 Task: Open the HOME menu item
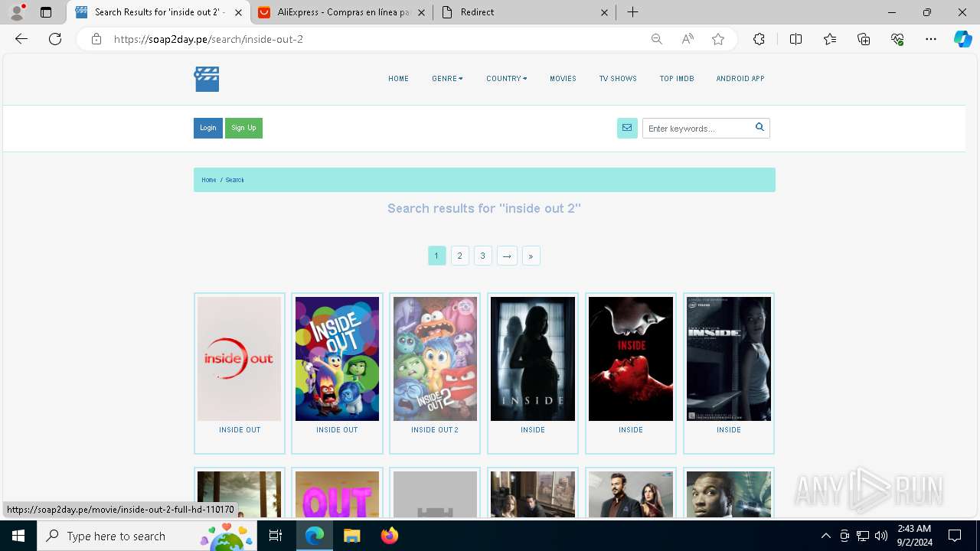coord(398,79)
